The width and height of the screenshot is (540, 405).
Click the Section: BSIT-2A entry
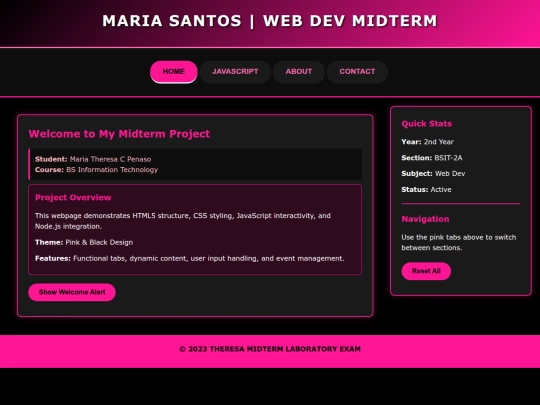point(432,158)
